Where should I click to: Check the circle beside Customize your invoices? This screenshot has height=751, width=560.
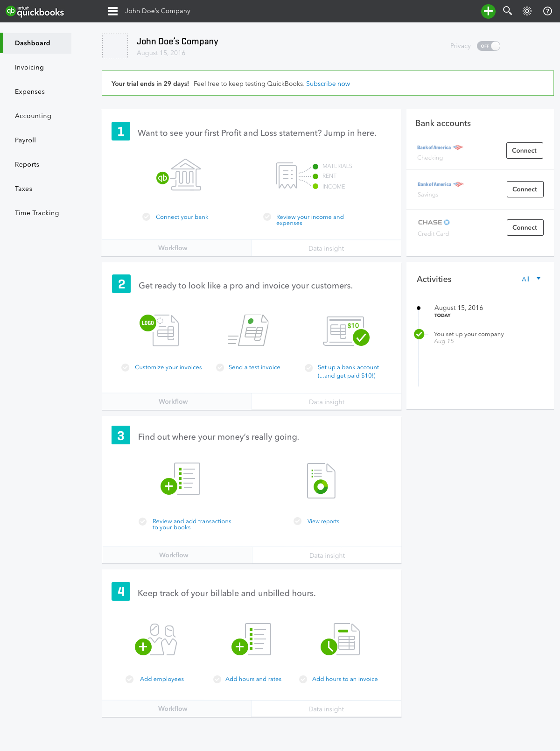126,367
